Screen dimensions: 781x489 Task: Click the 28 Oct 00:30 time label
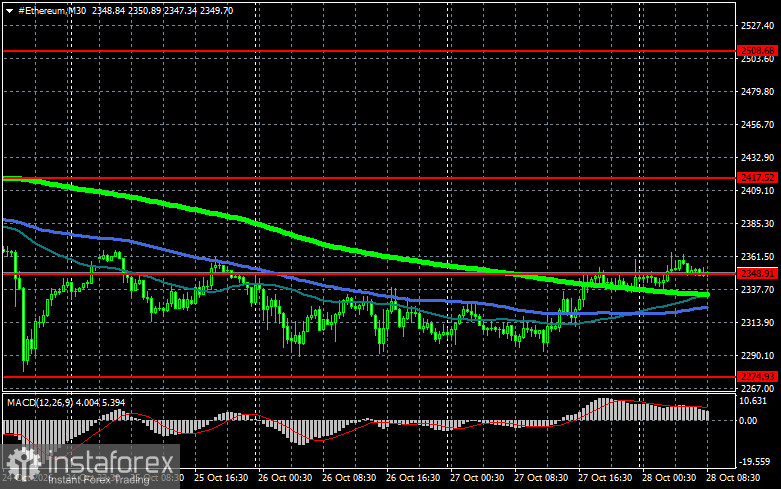pyautogui.click(x=669, y=478)
